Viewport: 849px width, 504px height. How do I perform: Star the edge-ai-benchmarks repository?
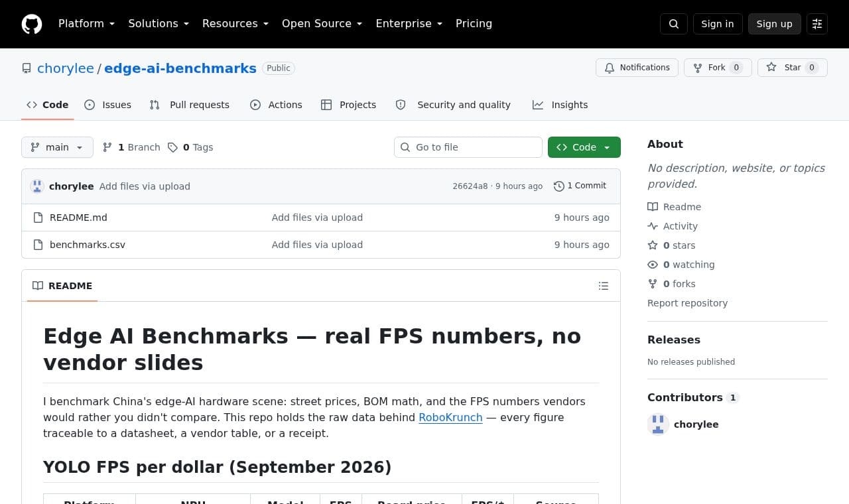click(793, 68)
